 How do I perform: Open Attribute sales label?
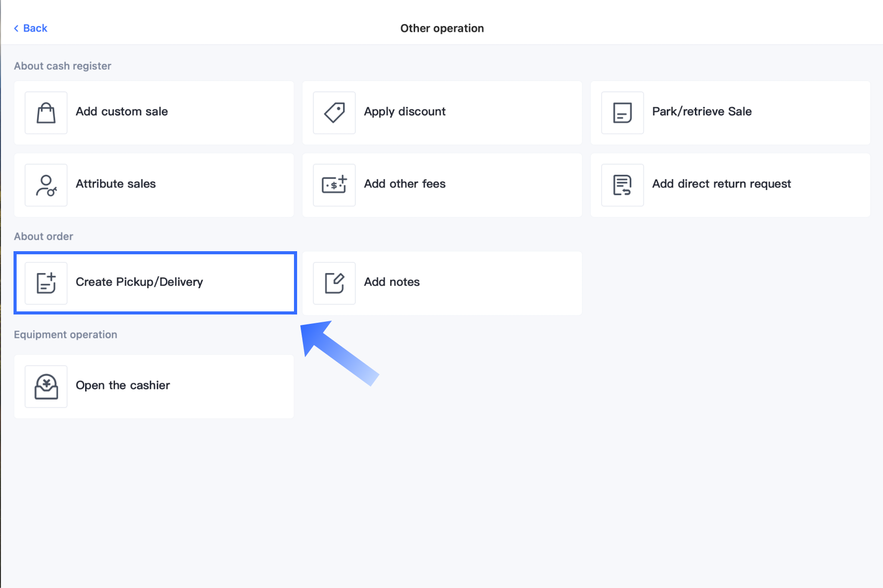click(116, 184)
